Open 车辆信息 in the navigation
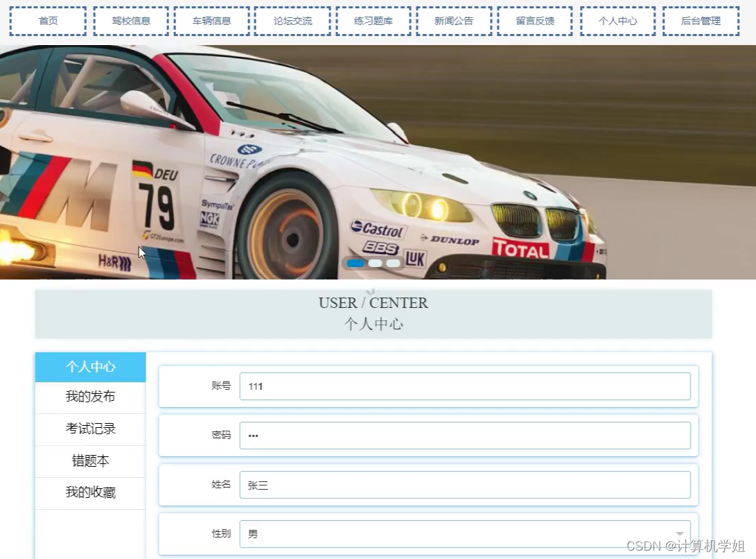This screenshot has width=756, height=559. click(211, 21)
